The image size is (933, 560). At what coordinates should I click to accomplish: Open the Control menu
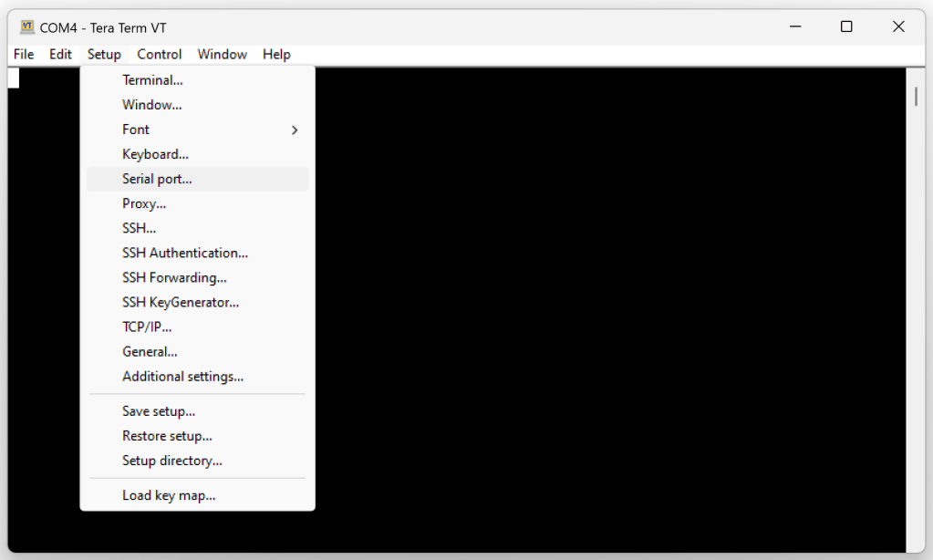(x=160, y=55)
